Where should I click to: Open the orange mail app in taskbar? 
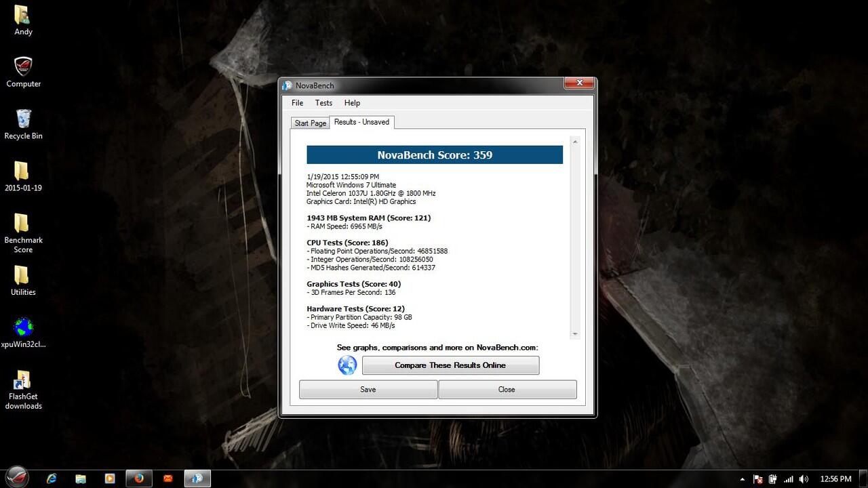[168, 479]
